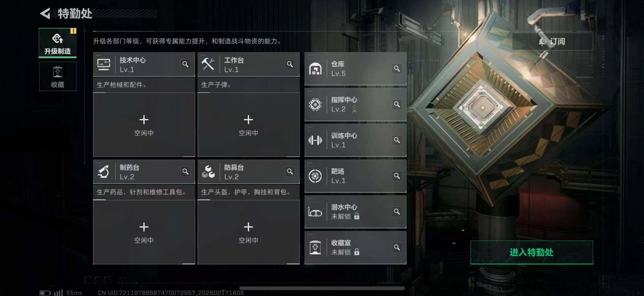Open the magnifier on 制药台
This screenshot has width=644, height=296.
point(185,172)
